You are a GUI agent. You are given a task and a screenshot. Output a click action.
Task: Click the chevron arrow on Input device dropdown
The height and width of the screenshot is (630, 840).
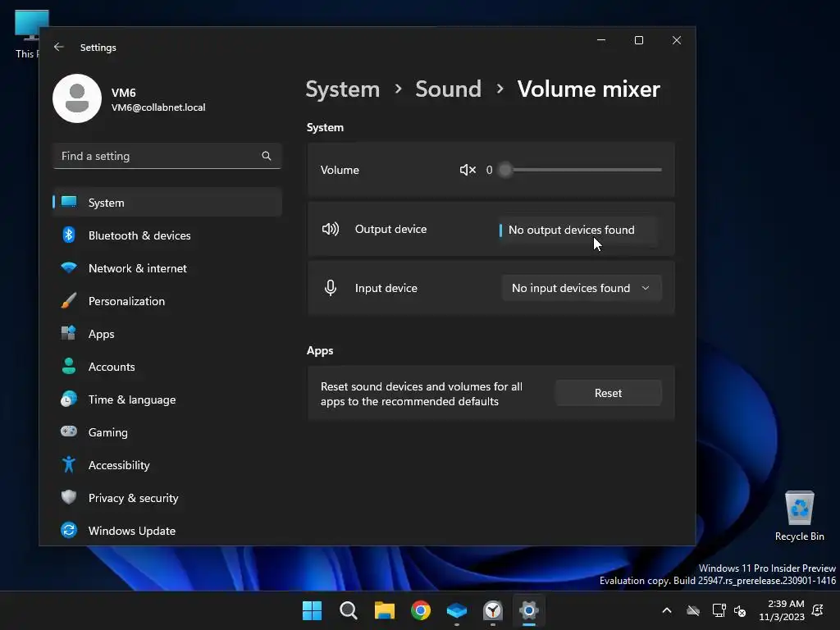tap(646, 288)
